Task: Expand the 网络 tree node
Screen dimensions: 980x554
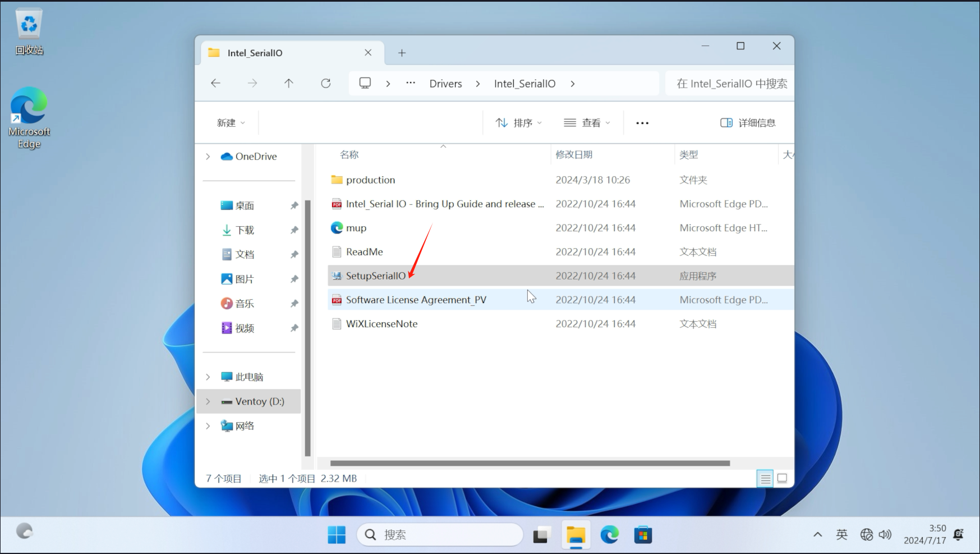Action: point(208,426)
